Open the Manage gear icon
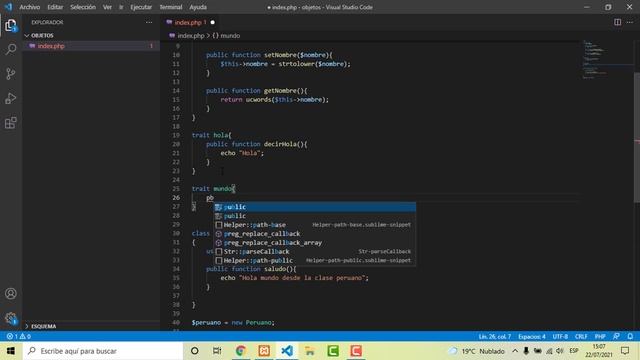 [11, 318]
